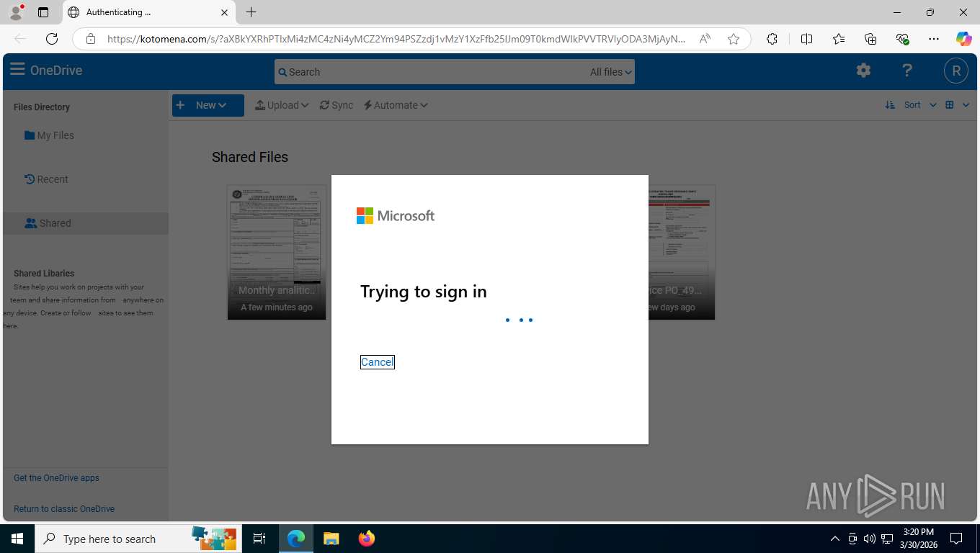The width and height of the screenshot is (980, 553).
Task: Open the settings gear in OneDrive header
Action: click(x=863, y=70)
